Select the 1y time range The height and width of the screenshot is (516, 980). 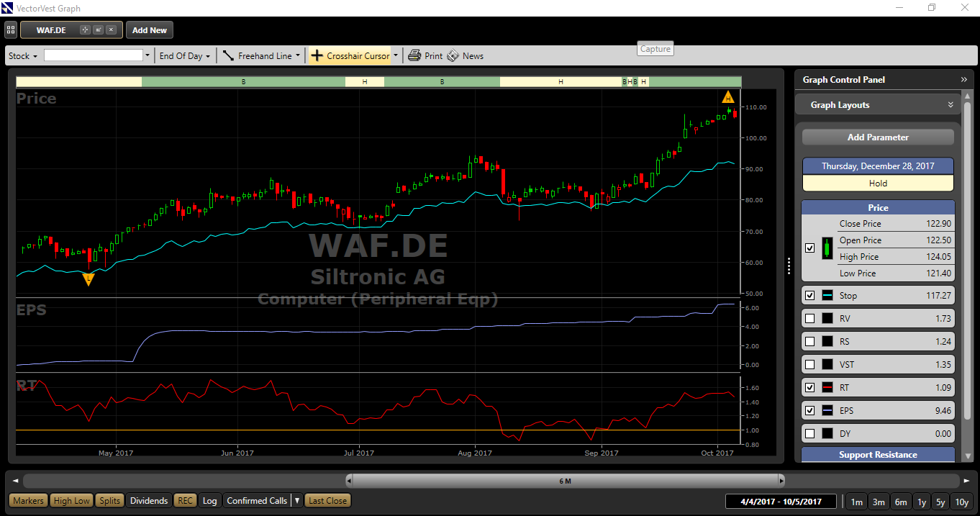point(922,502)
